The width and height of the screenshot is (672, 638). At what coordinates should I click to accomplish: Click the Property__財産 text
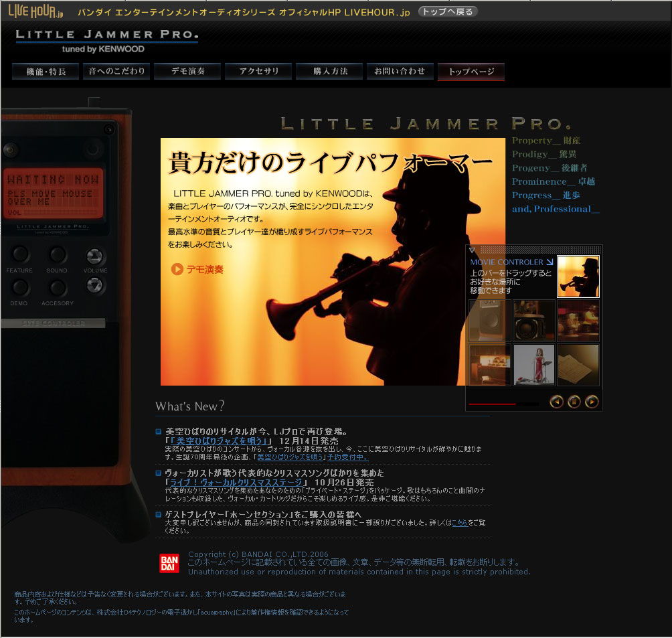[546, 141]
